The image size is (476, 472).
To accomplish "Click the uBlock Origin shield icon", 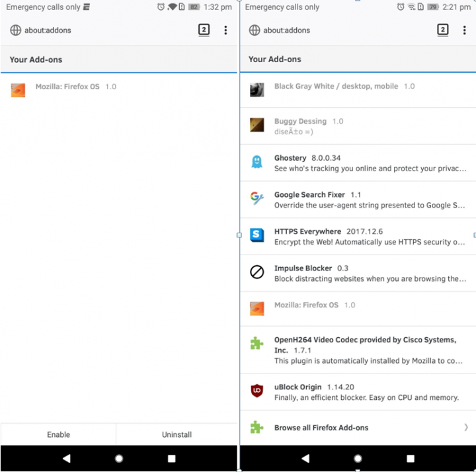I will pos(257,391).
